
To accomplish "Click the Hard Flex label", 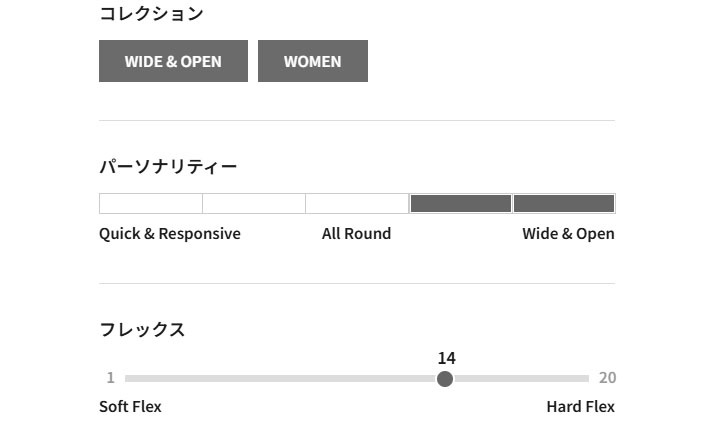I will tap(580, 407).
